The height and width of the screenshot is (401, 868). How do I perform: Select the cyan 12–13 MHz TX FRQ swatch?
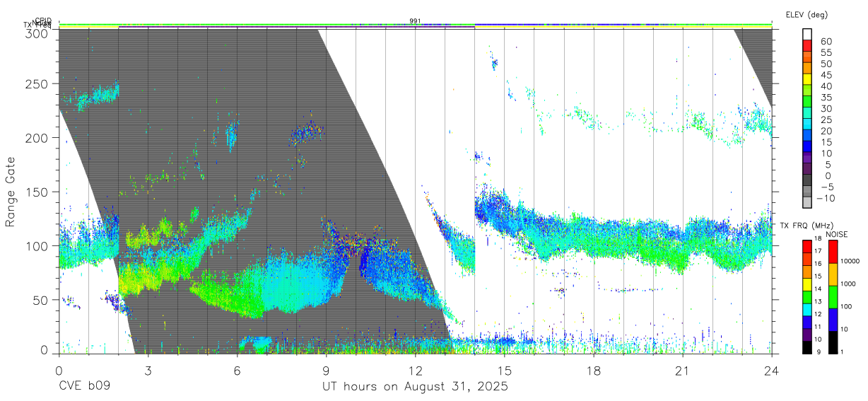[x=808, y=309]
